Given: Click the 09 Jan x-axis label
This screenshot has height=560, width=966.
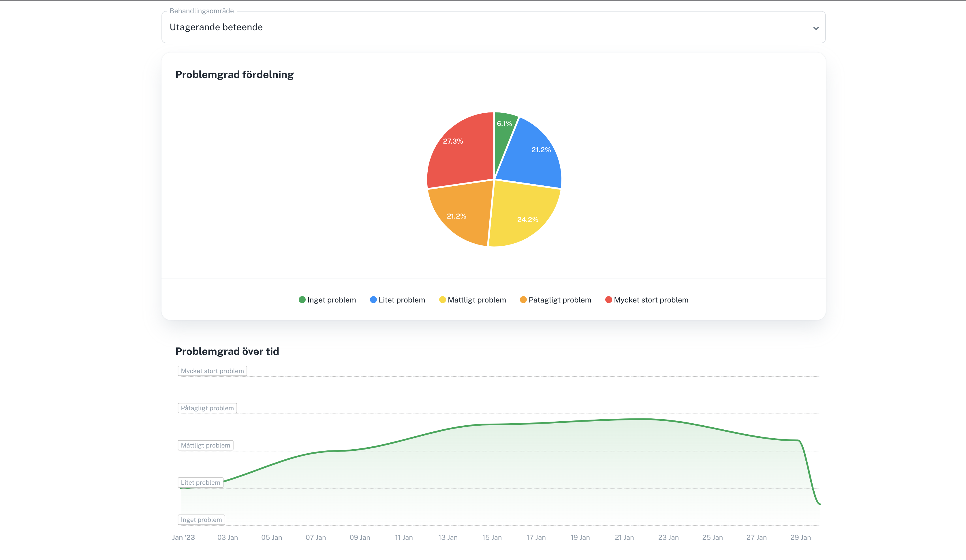Looking at the screenshot, I should click(360, 538).
